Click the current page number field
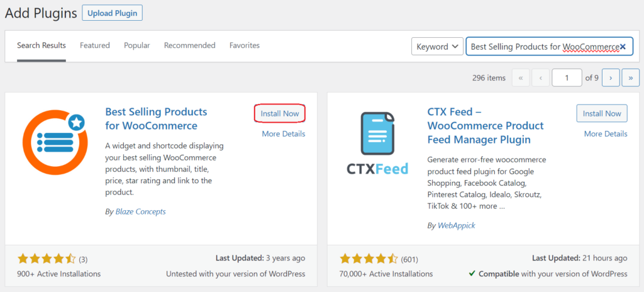This screenshot has width=644, height=292. (567, 78)
